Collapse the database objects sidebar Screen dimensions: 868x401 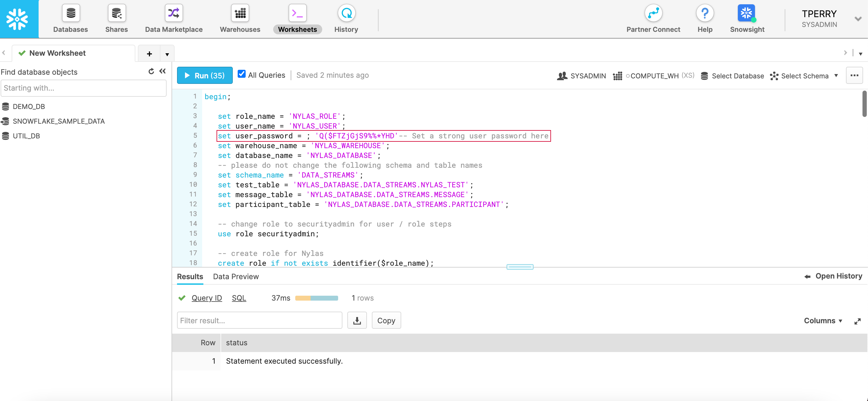click(x=163, y=71)
